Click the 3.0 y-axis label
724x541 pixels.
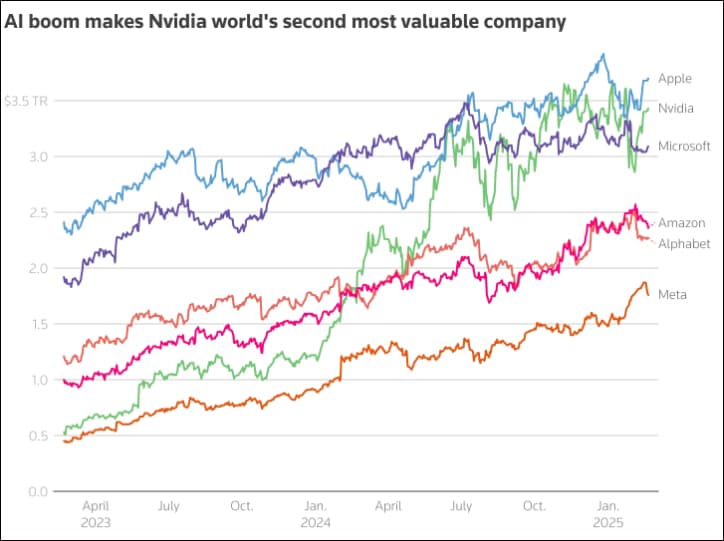pos(39,157)
